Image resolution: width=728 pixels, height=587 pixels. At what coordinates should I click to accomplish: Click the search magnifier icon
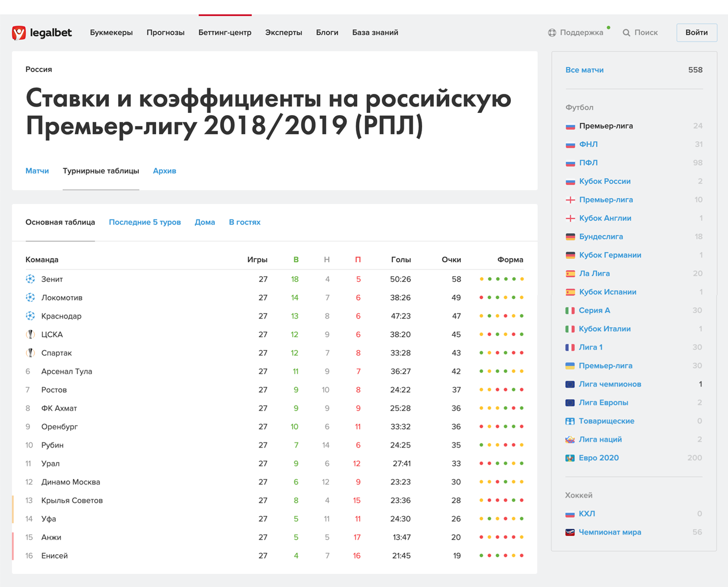627,33
